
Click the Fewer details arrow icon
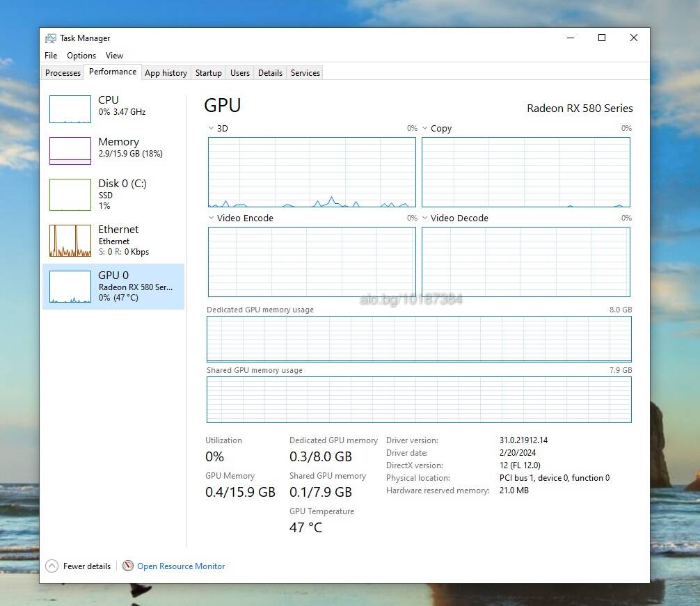[x=51, y=566]
